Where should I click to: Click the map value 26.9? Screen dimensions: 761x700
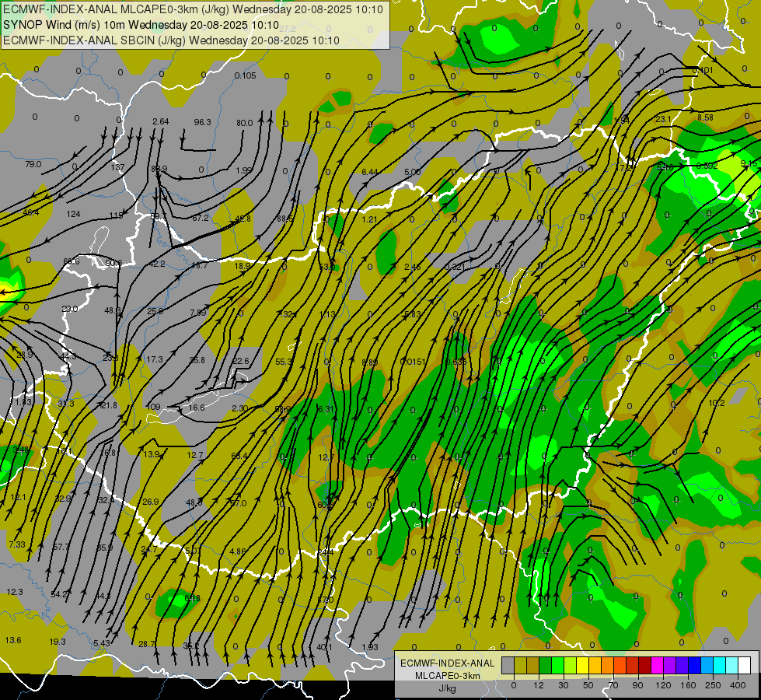pyautogui.click(x=151, y=502)
